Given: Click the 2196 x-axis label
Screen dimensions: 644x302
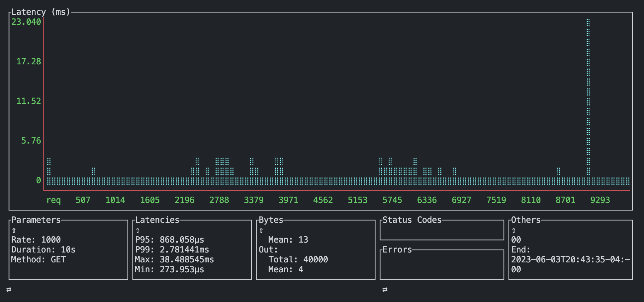Looking at the screenshot, I should [185, 200].
